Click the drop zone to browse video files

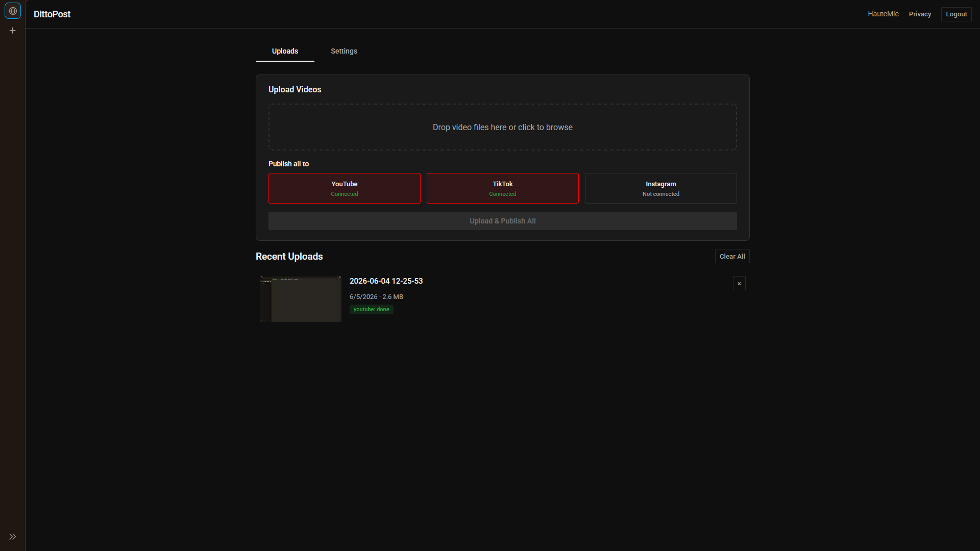(503, 127)
